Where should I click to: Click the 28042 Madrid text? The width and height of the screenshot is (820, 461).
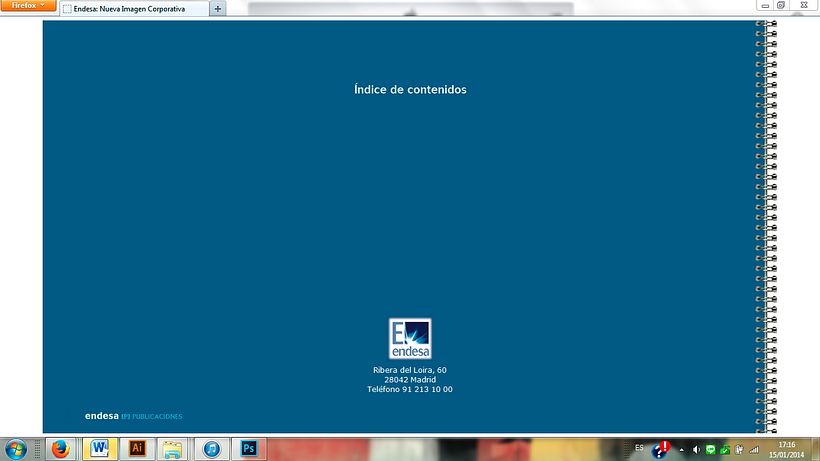pyautogui.click(x=410, y=379)
